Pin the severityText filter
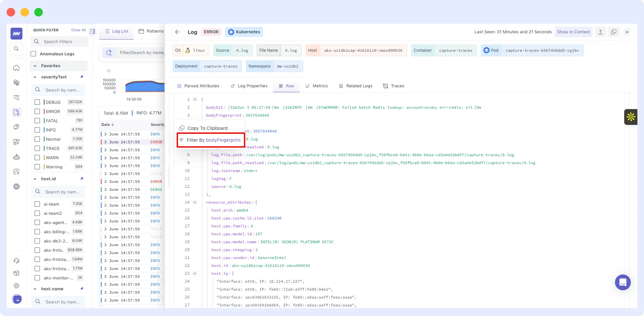644x316 pixels. pos(82,77)
